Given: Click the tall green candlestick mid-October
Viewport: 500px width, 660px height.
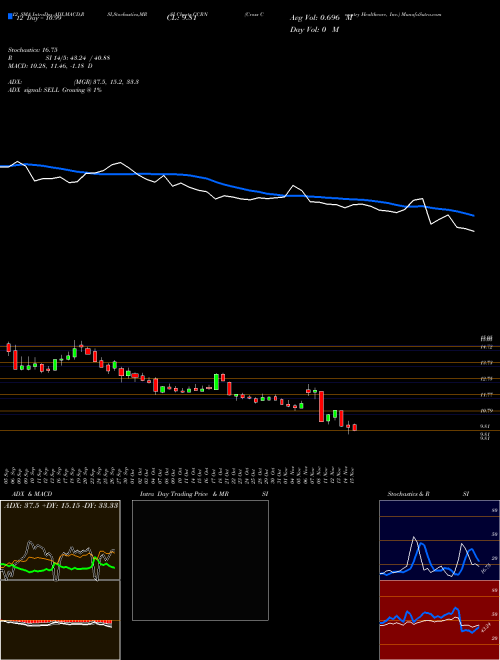Looking at the screenshot, I should click(x=216, y=382).
